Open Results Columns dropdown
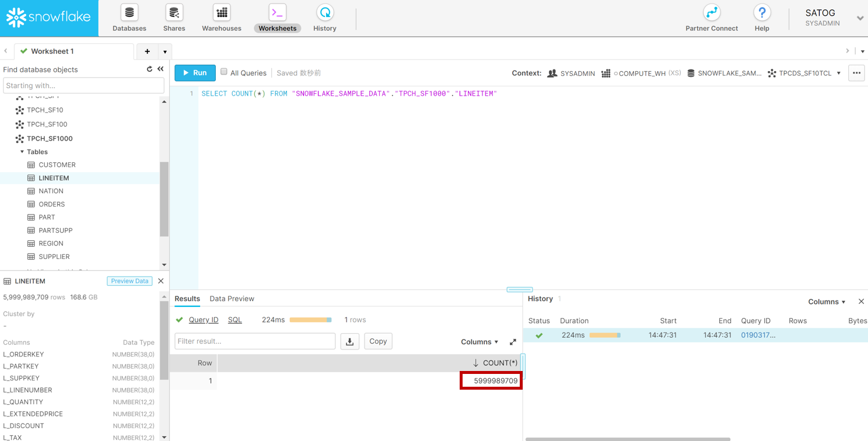This screenshot has width=868, height=441. tap(480, 342)
